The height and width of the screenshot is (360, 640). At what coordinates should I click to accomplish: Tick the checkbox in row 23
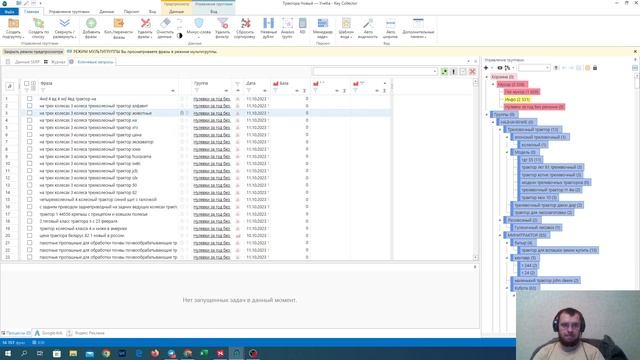tap(29, 257)
